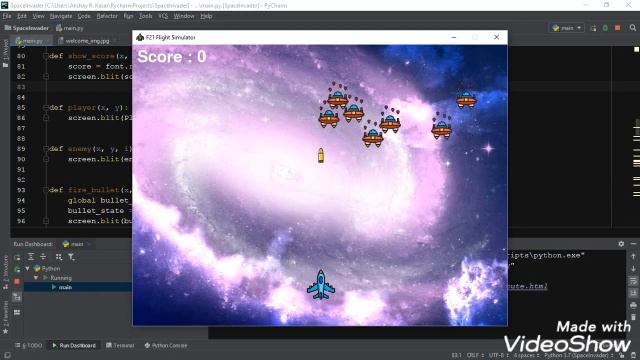Collapse the show_score function fold marker
The width and height of the screenshot is (640, 360).
click(x=46, y=56)
